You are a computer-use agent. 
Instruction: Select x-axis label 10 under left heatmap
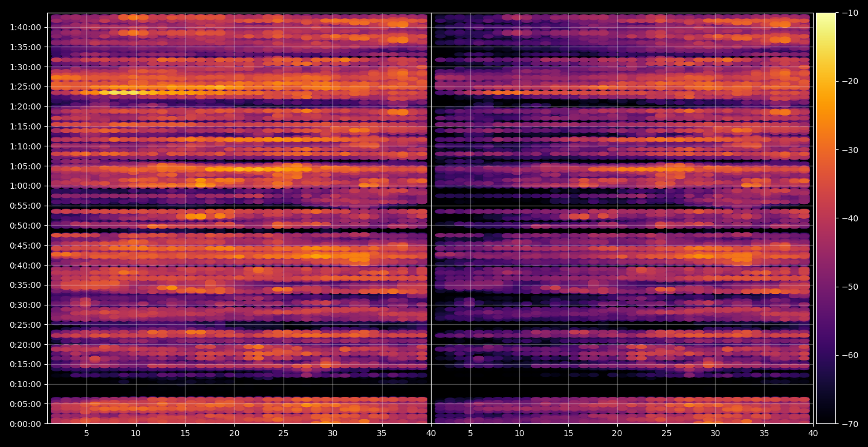[x=135, y=434]
